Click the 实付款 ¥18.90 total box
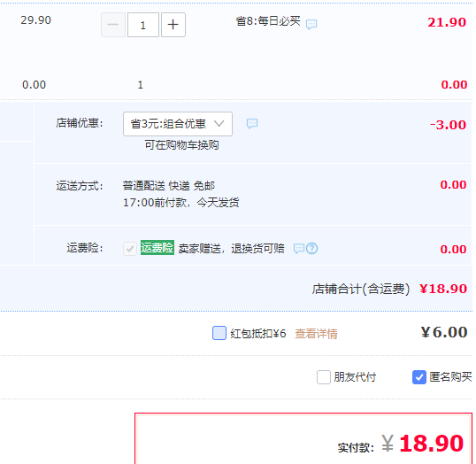 (x=303, y=438)
